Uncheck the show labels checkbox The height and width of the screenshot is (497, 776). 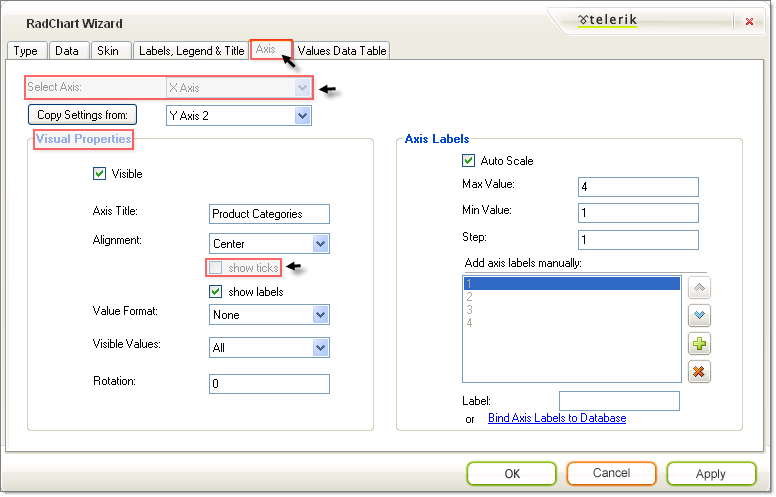click(x=216, y=292)
